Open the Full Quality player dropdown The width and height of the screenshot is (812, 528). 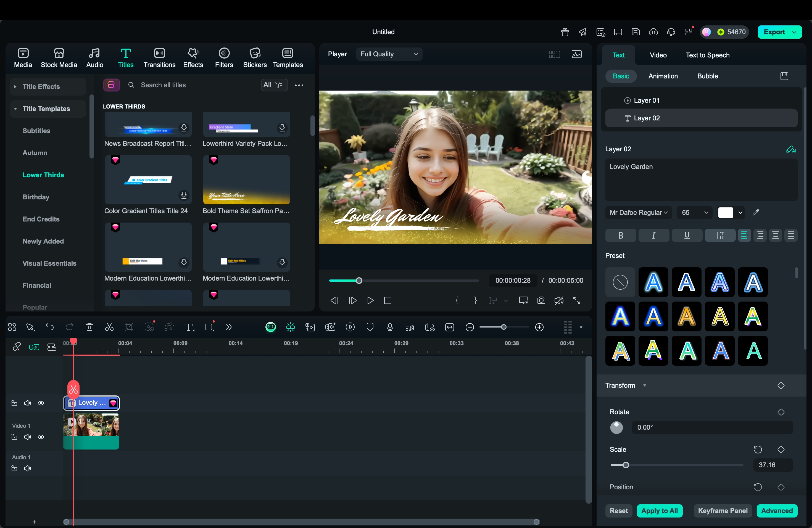pyautogui.click(x=389, y=54)
